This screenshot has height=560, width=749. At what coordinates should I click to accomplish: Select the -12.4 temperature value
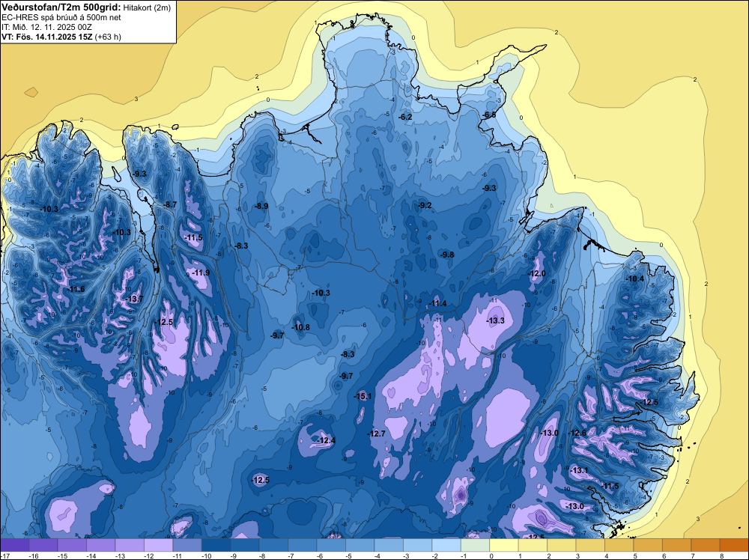327,440
